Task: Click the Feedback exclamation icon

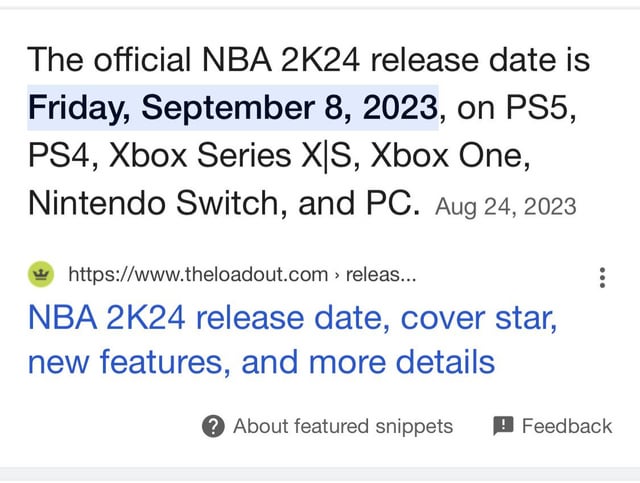Action: (503, 426)
